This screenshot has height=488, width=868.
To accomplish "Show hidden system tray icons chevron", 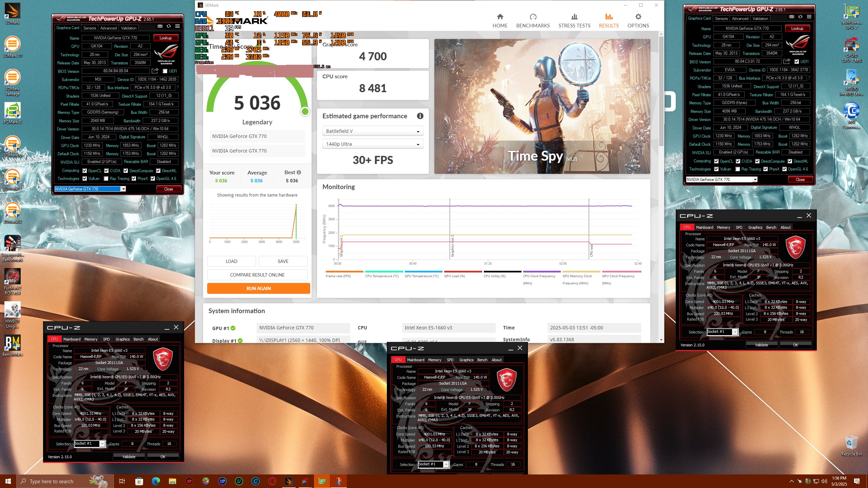I will click(x=791, y=481).
